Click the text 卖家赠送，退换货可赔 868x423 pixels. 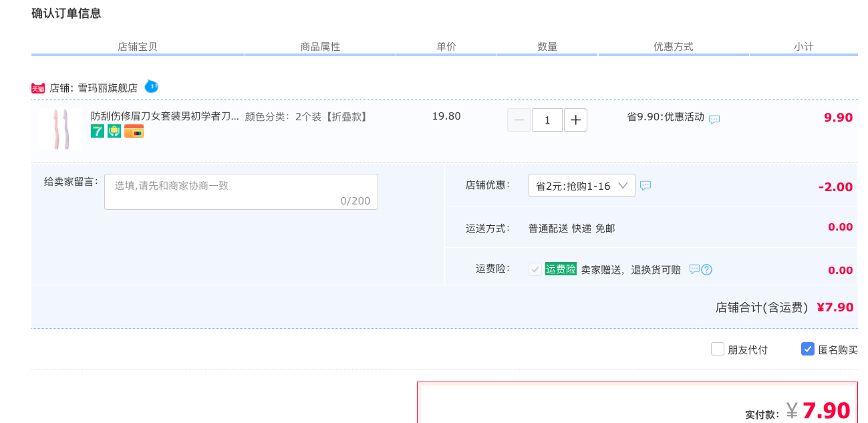tap(631, 270)
